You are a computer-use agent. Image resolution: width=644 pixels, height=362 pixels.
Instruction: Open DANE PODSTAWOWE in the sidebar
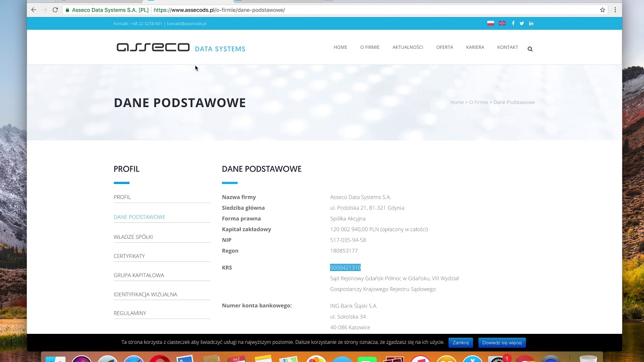[x=139, y=217]
